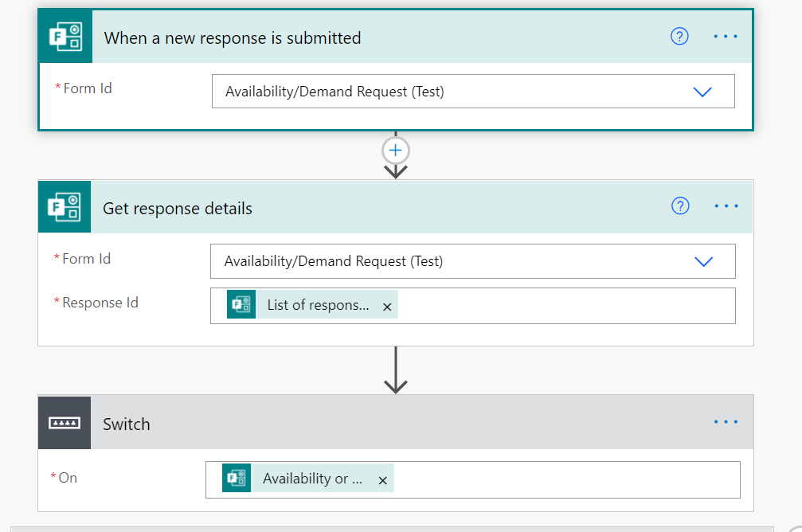This screenshot has height=532, width=802.
Task: Open the Switch action's ellipsis menu
Action: (x=726, y=424)
